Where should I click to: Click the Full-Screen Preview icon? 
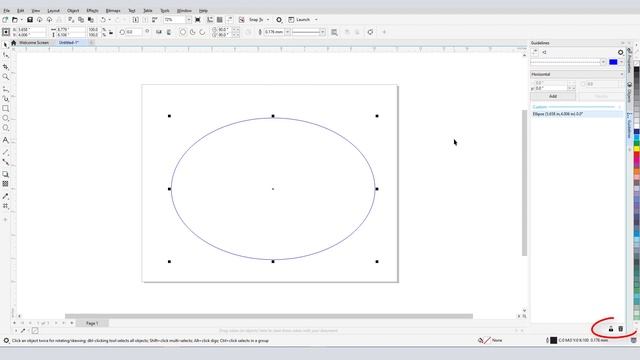tap(198, 20)
